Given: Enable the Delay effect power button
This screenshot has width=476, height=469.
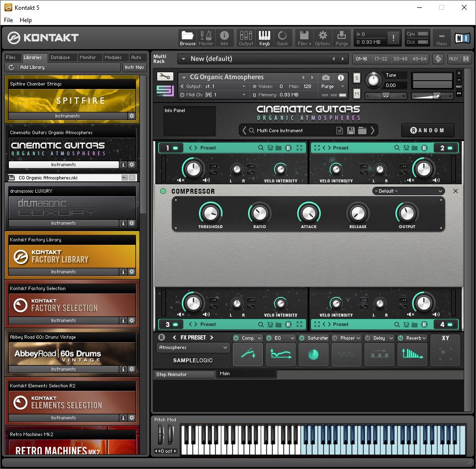Looking at the screenshot, I should 367,338.
